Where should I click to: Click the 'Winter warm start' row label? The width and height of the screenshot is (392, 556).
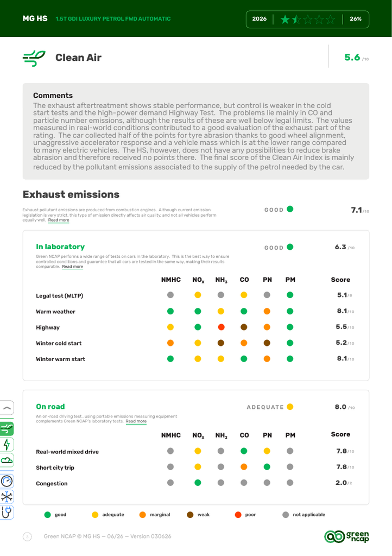(x=61, y=359)
